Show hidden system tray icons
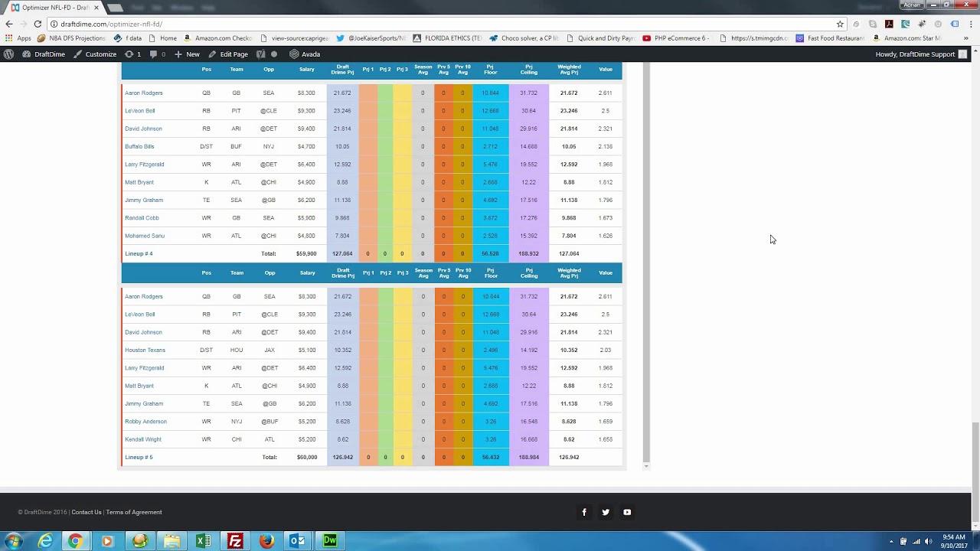Viewport: 980px width, 551px height. pyautogui.click(x=891, y=541)
